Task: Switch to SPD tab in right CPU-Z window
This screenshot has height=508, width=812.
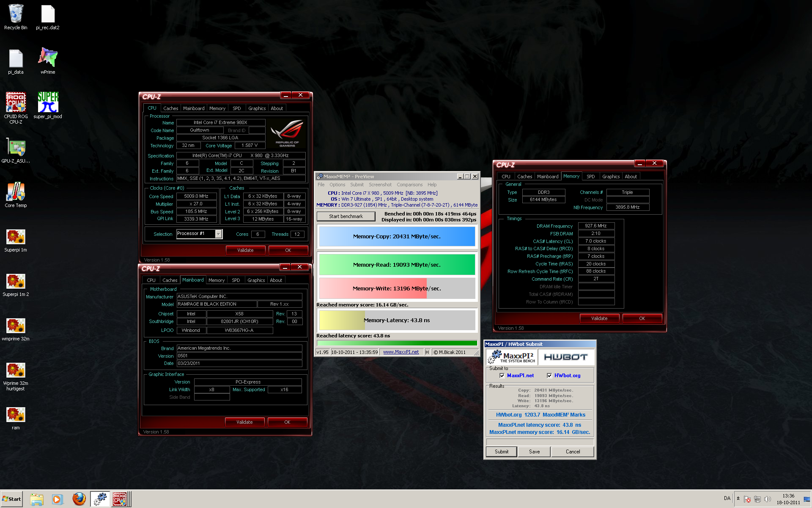Action: [x=591, y=177]
